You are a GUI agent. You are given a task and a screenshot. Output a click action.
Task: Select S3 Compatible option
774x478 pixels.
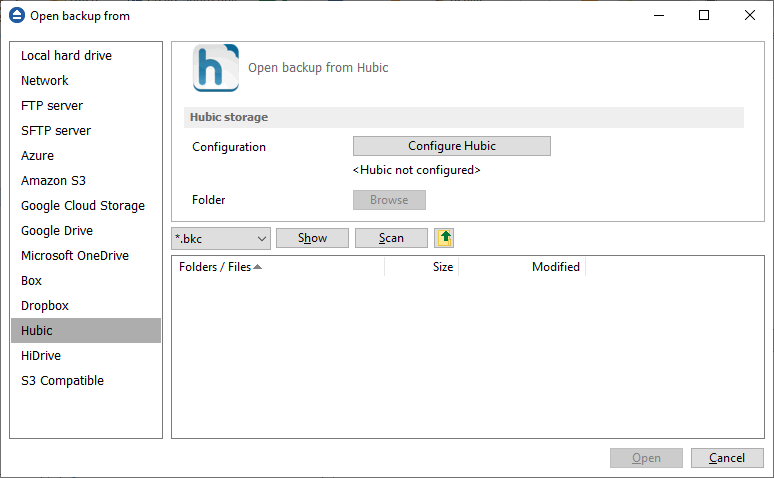pos(86,381)
